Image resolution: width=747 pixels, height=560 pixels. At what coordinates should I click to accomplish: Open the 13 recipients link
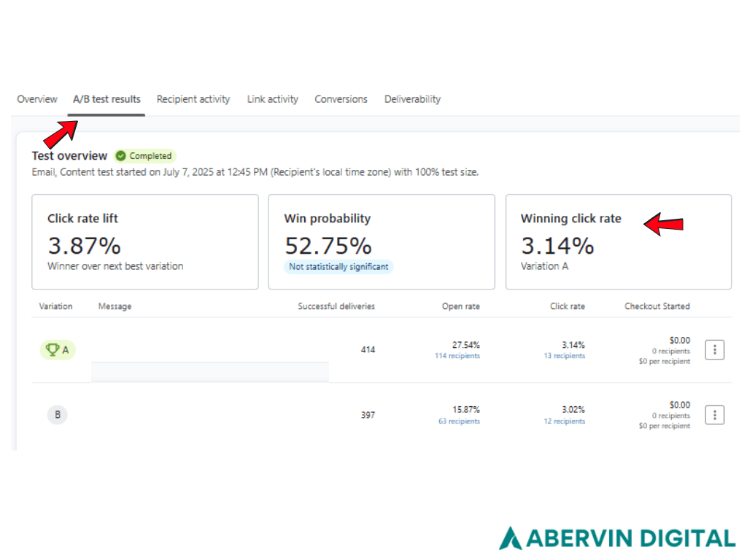click(x=565, y=356)
